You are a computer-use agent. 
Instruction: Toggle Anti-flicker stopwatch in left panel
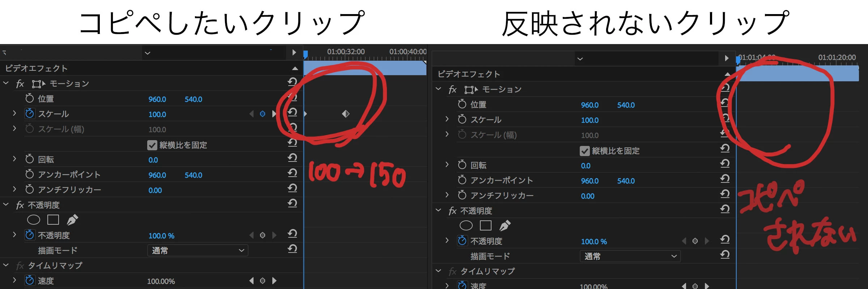30,189
